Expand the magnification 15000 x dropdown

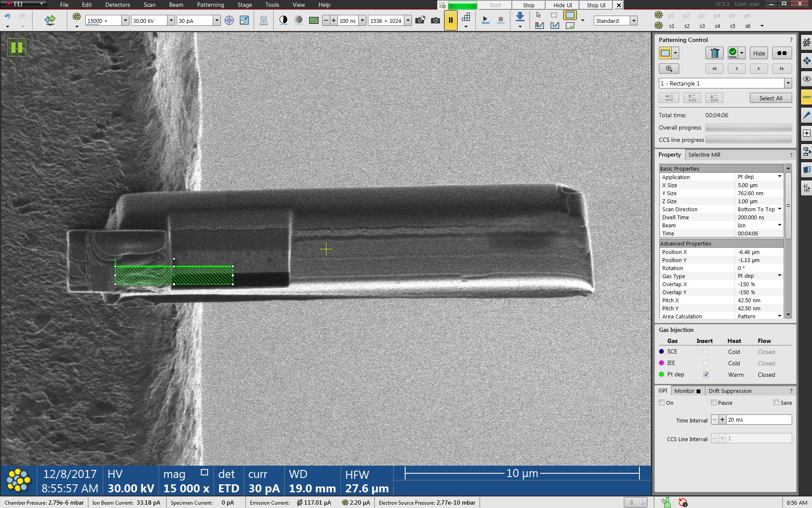coord(125,20)
